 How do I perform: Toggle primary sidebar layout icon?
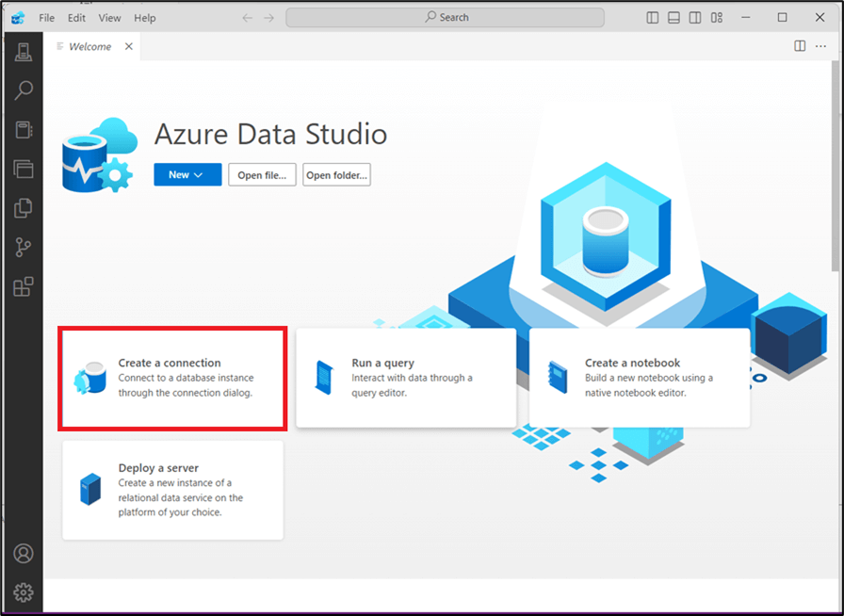coord(654,18)
